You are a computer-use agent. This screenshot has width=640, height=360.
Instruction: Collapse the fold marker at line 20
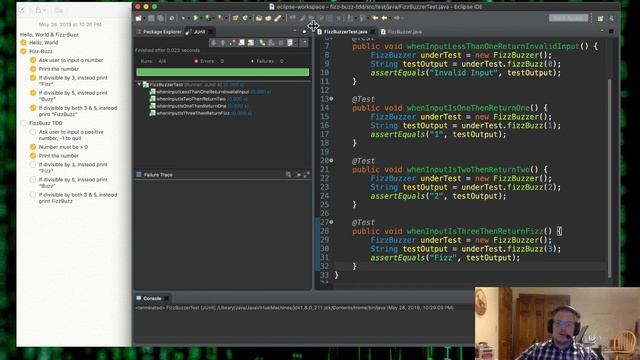click(331, 160)
